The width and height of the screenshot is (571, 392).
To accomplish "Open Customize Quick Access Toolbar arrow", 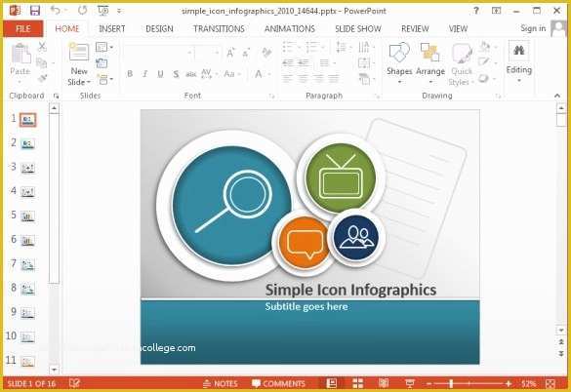I will pyautogui.click(x=119, y=11).
